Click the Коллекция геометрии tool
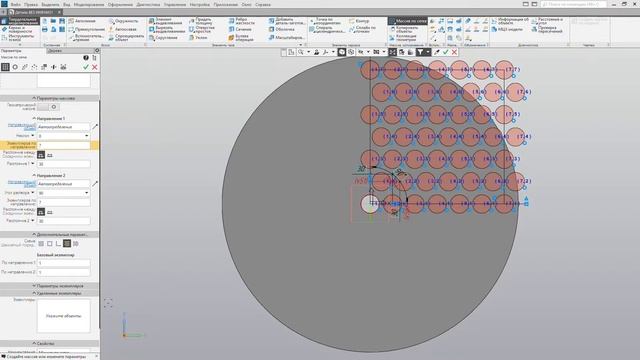Viewport: 640px width, 360px height. (x=402, y=38)
